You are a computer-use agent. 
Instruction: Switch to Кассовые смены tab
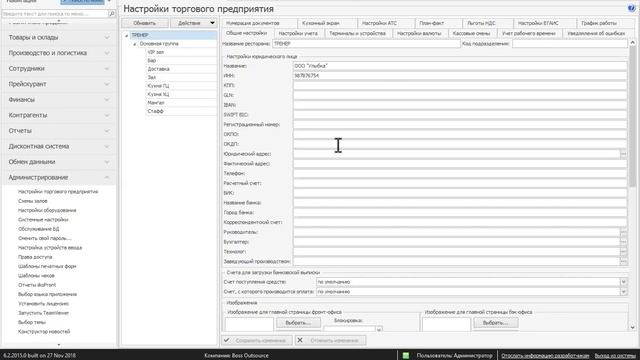(471, 33)
